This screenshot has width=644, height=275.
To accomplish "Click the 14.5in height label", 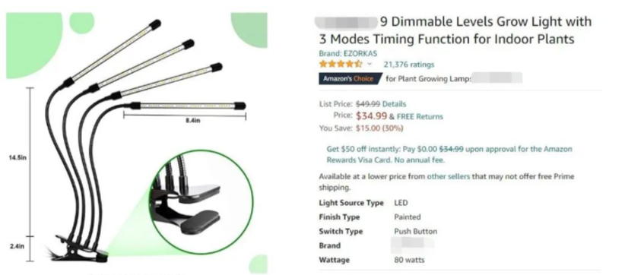I will [17, 157].
